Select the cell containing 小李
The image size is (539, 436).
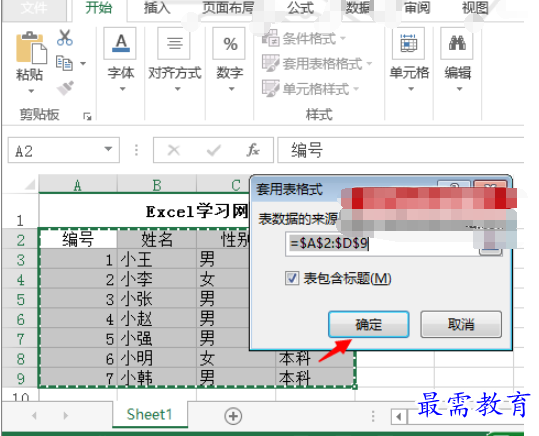pos(157,279)
